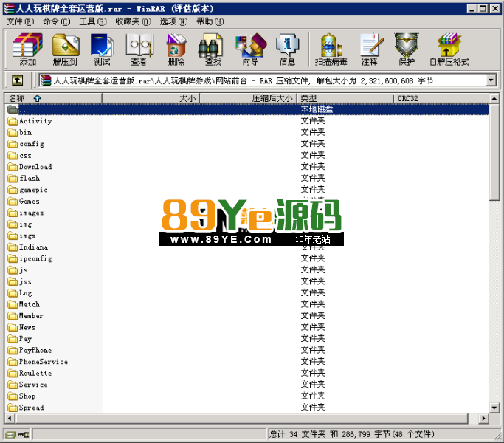Image resolution: width=504 pixels, height=443 pixels.
Task: Select the Service folder
Action: pos(28,385)
